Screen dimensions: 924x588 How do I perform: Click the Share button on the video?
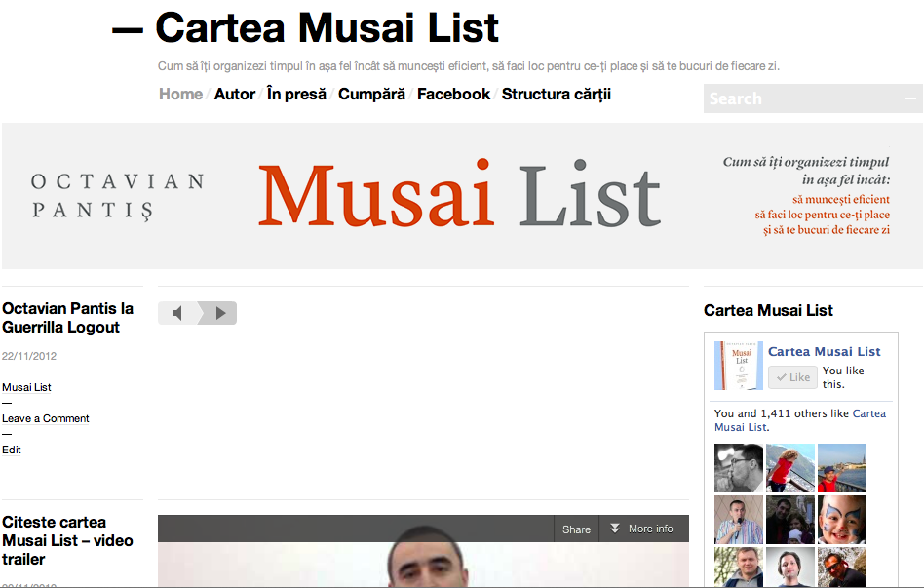pyautogui.click(x=575, y=529)
